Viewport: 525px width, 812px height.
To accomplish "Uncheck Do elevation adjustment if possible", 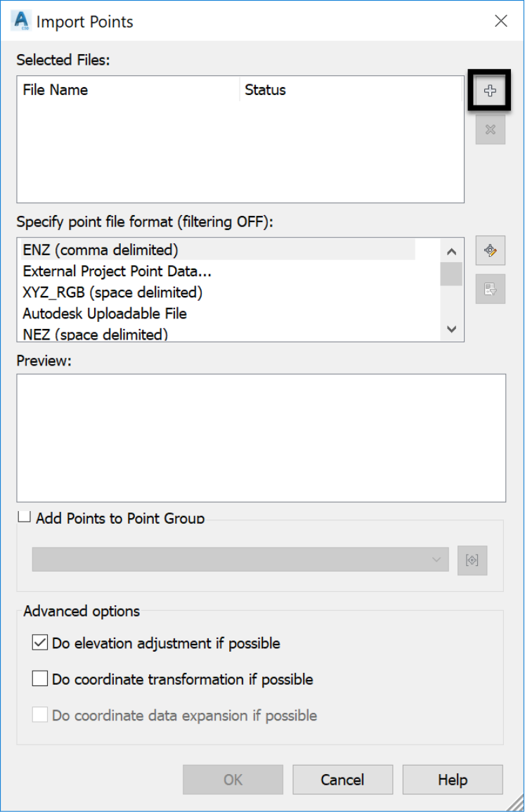I will pos(40,643).
